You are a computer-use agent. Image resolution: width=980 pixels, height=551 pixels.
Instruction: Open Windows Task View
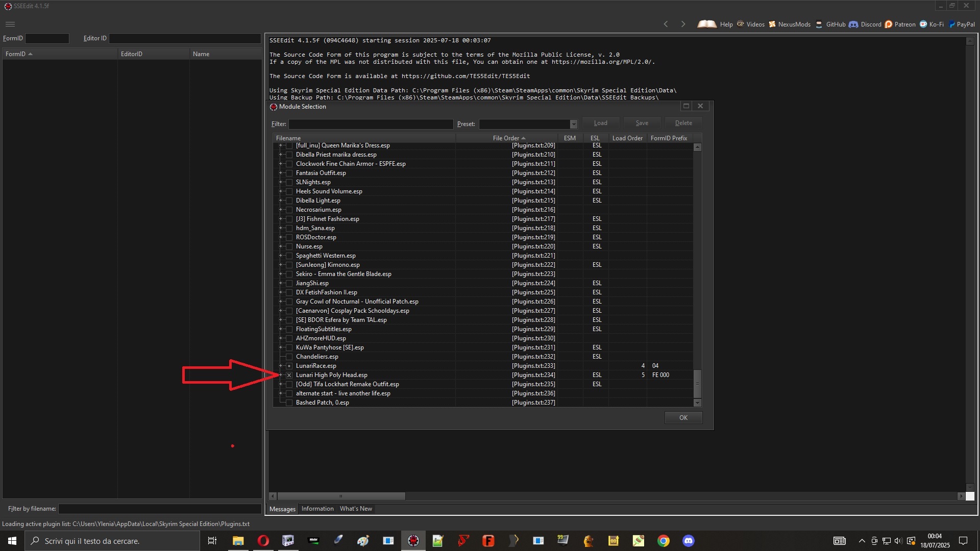click(x=212, y=541)
